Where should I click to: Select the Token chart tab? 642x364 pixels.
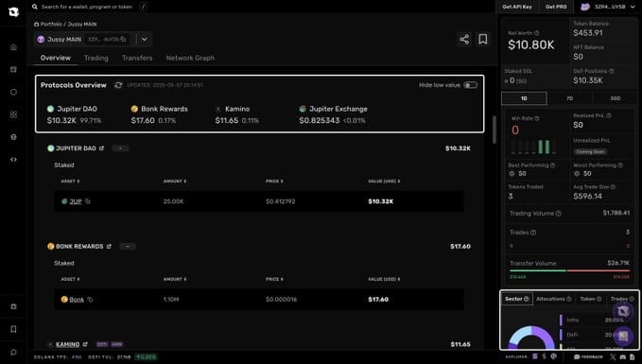(x=590, y=299)
